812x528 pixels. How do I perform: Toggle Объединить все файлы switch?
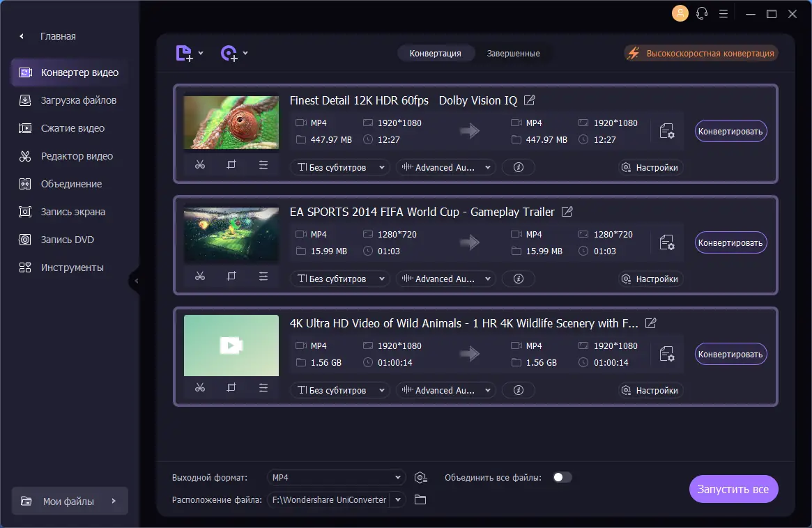[x=562, y=477]
